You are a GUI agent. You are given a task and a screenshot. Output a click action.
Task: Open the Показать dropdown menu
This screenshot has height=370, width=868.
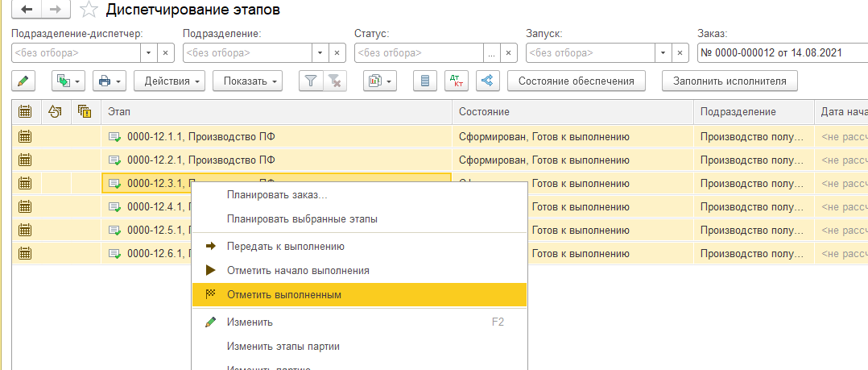pos(247,81)
